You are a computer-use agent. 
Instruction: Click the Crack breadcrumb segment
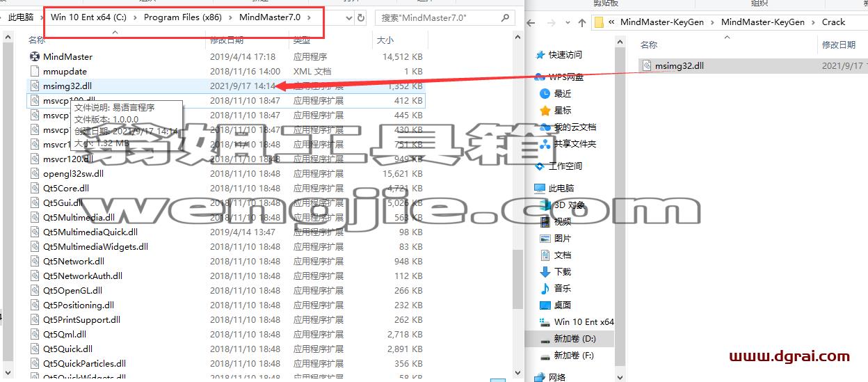pyautogui.click(x=833, y=22)
